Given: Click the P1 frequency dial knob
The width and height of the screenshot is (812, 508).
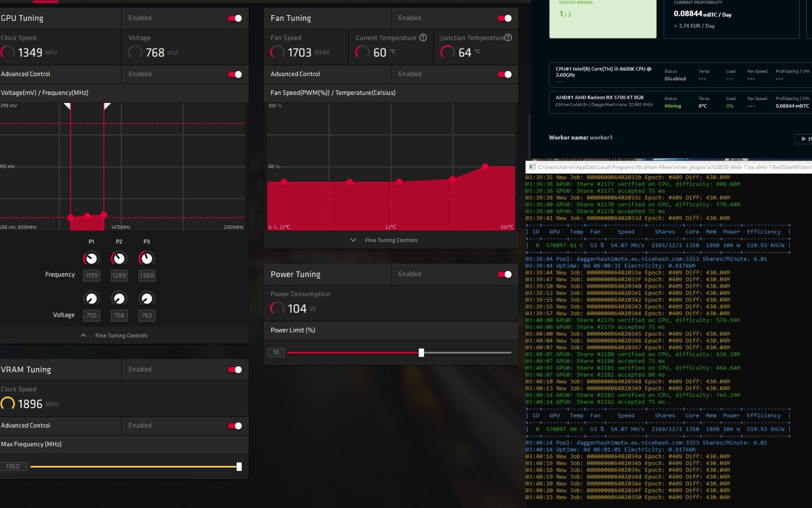Looking at the screenshot, I should click(x=91, y=259).
